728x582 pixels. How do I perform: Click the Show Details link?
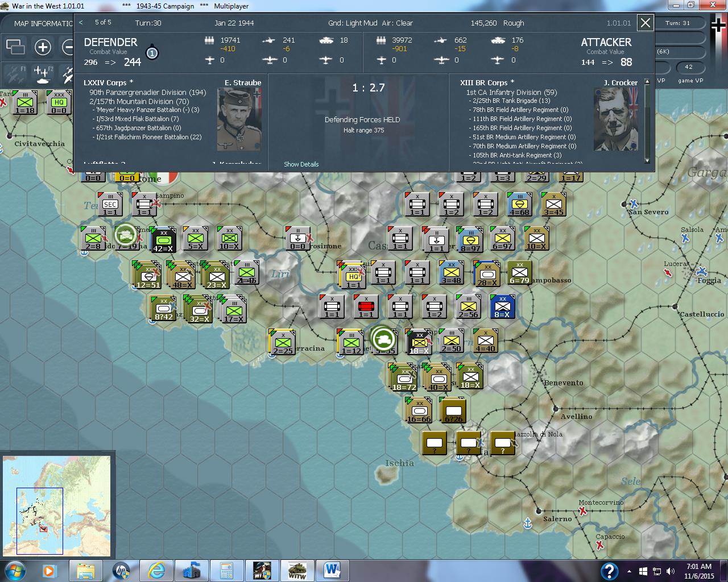click(301, 164)
